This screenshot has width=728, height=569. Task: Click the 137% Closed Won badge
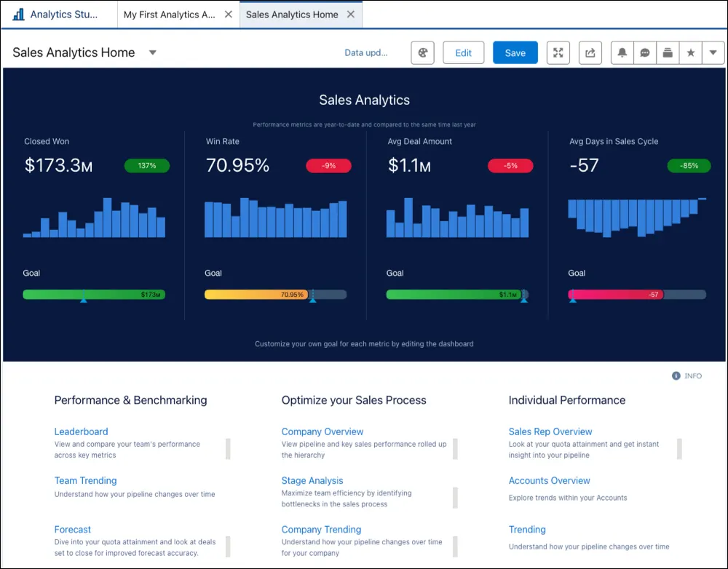(147, 166)
